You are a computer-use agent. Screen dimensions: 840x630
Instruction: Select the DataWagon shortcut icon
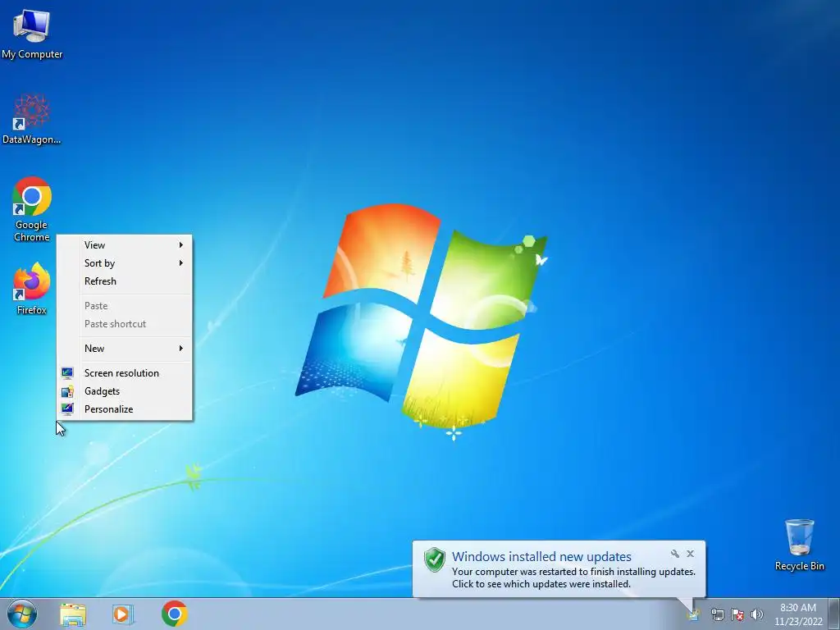[x=32, y=119]
